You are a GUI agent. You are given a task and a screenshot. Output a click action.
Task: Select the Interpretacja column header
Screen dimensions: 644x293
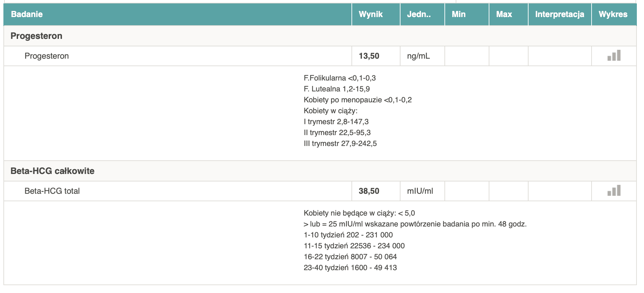(x=560, y=14)
